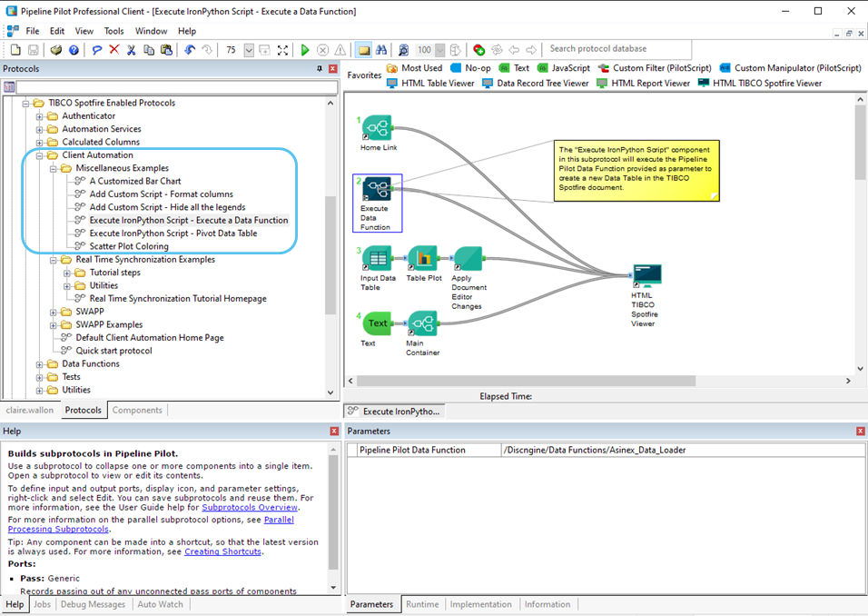868x616 pixels.
Task: Click the blue Undo arrow icon
Action: (190, 50)
